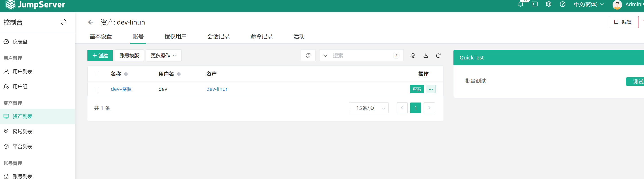This screenshot has width=644, height=179.
Task: Click the export download icon
Action: pyautogui.click(x=426, y=56)
